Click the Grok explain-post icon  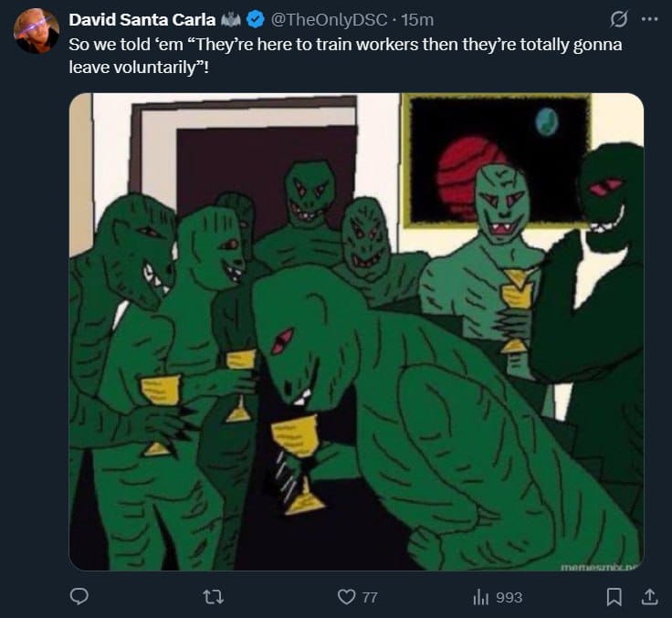(x=619, y=19)
